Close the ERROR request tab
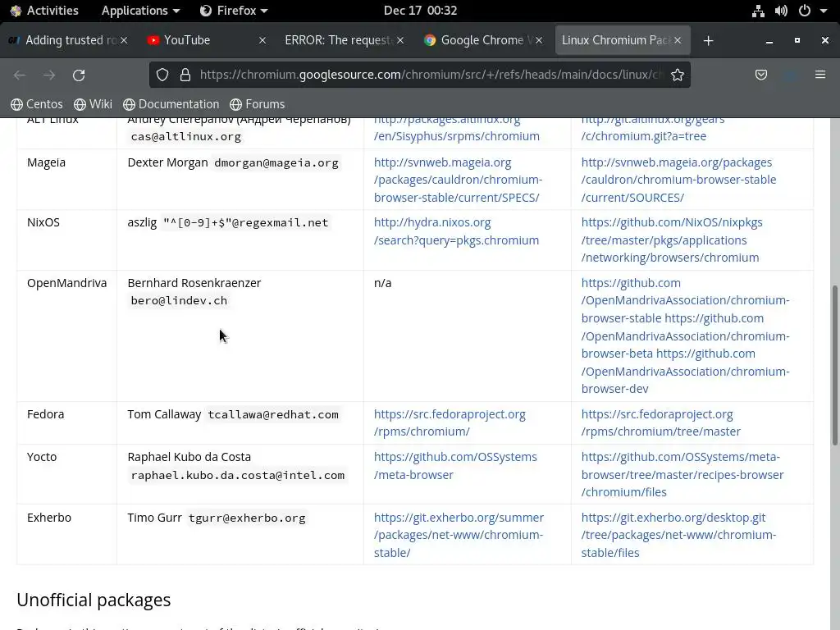This screenshot has height=630, width=840. tap(400, 40)
